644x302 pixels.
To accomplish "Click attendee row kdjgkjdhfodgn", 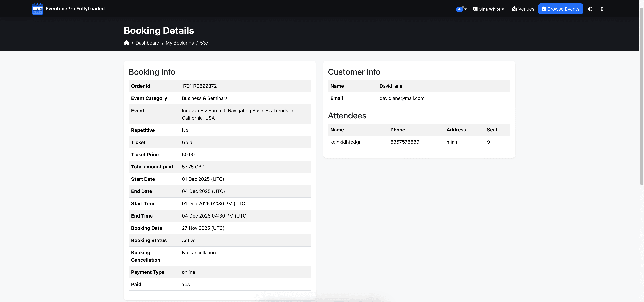I will point(419,142).
